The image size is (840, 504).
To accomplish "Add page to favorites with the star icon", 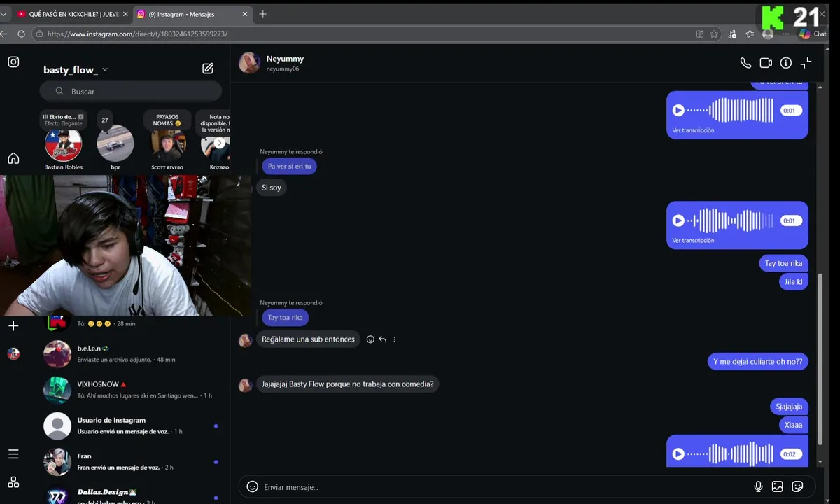I will [x=714, y=34].
